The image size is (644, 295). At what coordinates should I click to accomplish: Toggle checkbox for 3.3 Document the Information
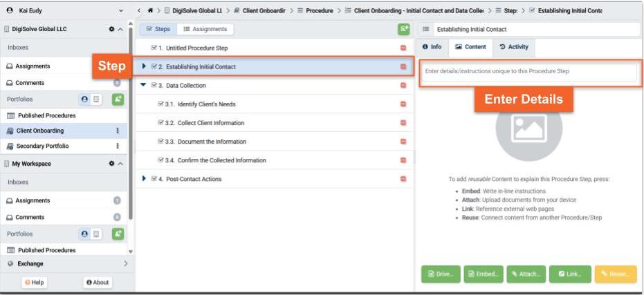[x=160, y=142]
